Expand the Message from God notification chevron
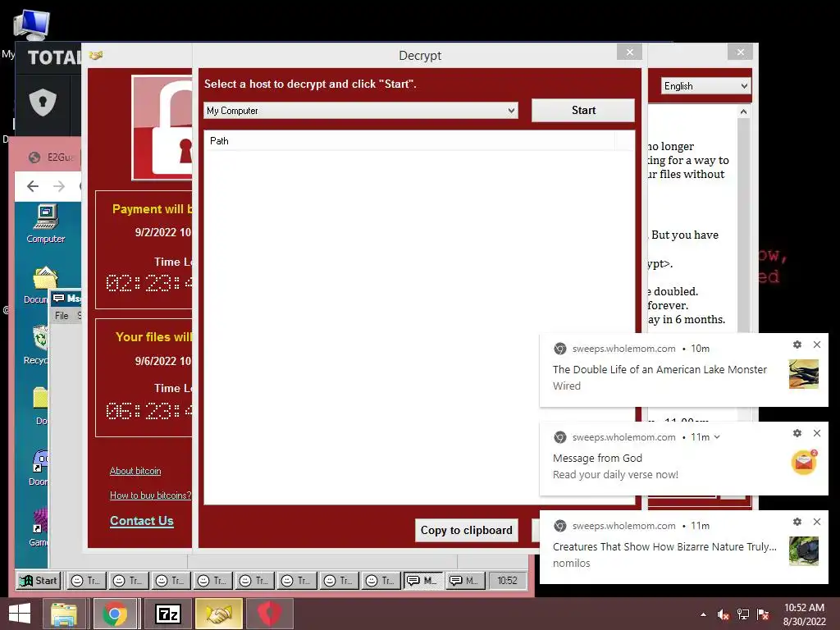Viewport: 840px width, 630px height. [717, 437]
